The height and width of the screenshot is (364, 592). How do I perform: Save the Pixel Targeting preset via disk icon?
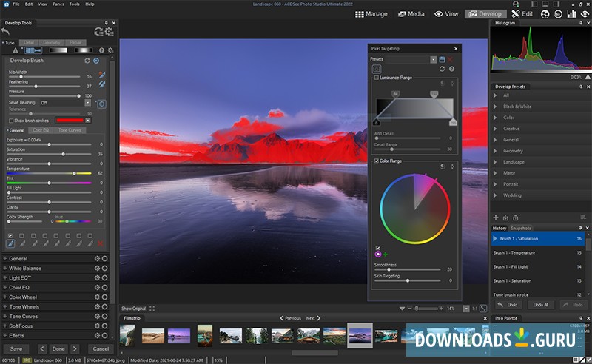click(442, 59)
